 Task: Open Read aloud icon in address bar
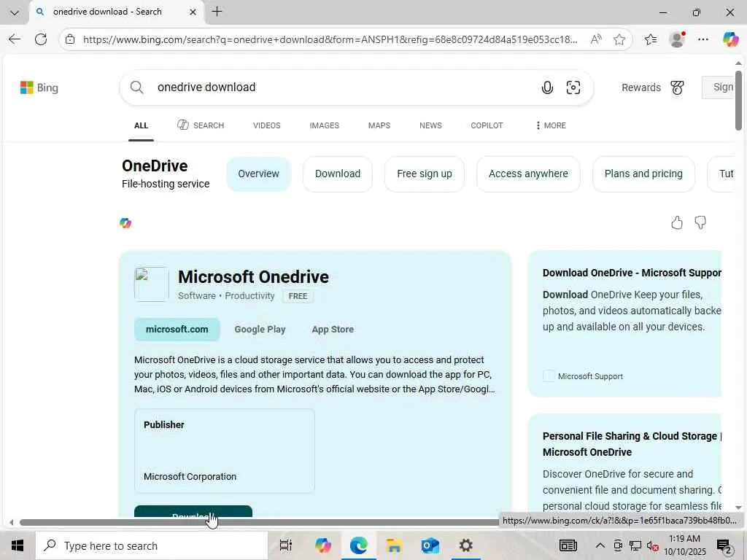click(x=596, y=39)
